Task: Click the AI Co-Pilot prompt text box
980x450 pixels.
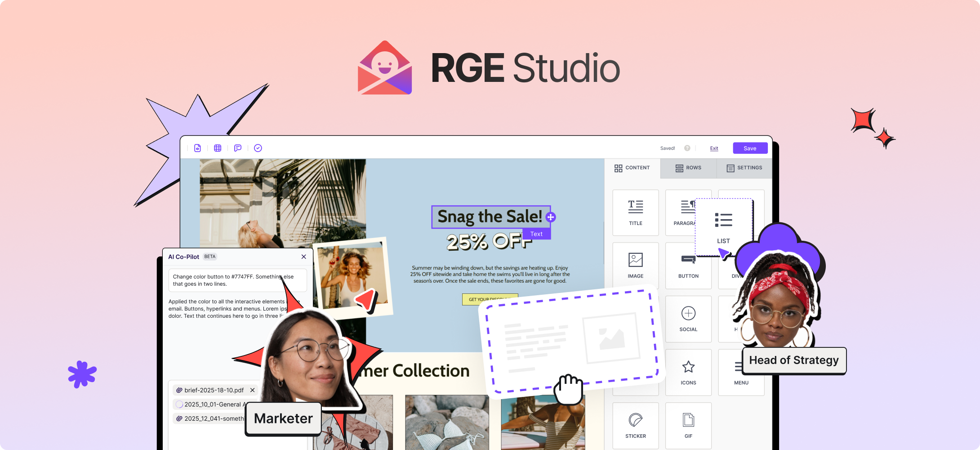Action: pos(237,280)
